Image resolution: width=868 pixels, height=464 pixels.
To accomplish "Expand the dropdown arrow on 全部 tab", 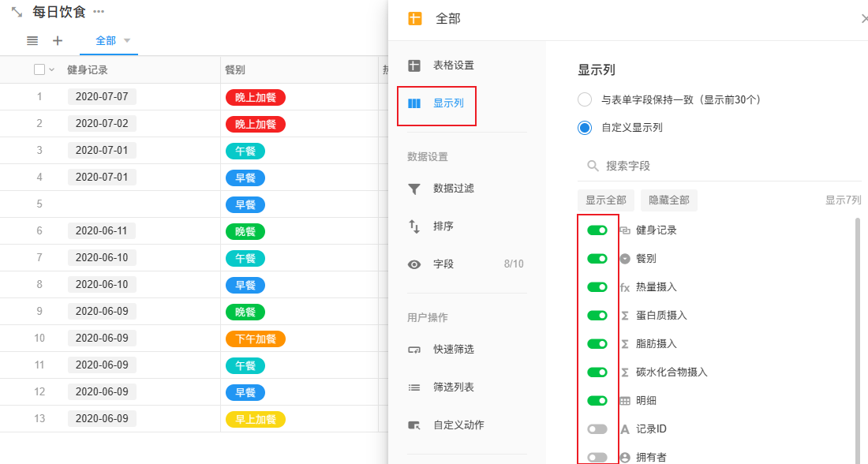I will pyautogui.click(x=127, y=40).
